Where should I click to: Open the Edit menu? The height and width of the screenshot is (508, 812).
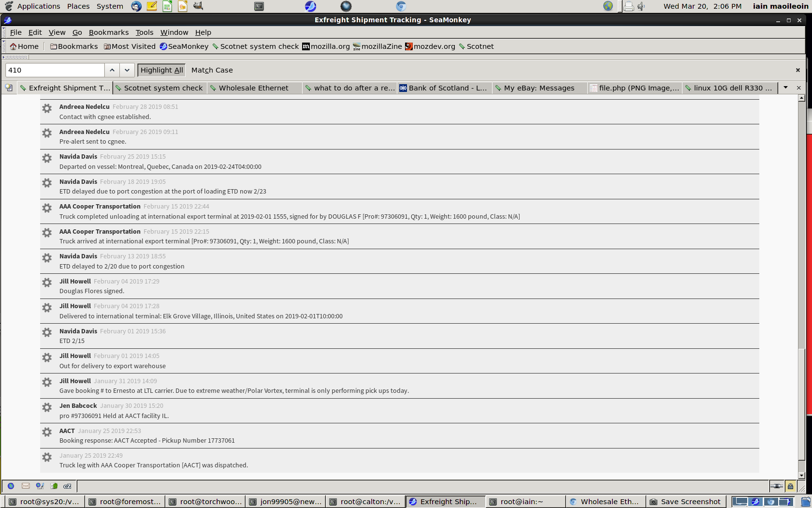pyautogui.click(x=35, y=32)
